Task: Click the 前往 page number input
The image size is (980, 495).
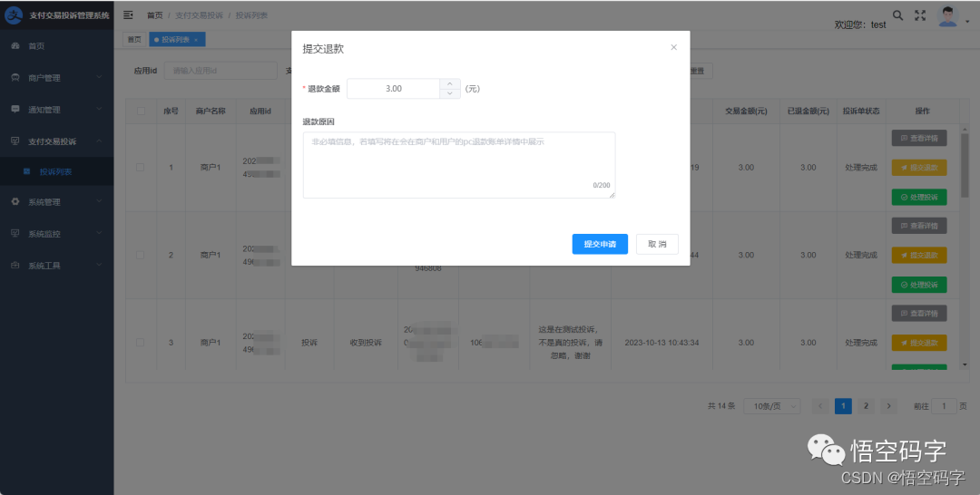Action: (944, 406)
